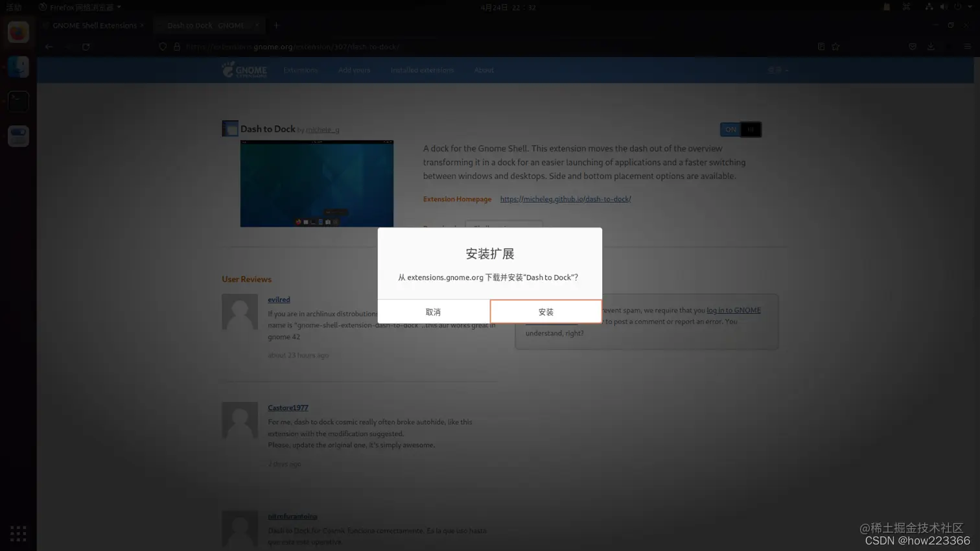Image resolution: width=980 pixels, height=551 pixels.
Task: Open the About nav item
Action: 484,70
